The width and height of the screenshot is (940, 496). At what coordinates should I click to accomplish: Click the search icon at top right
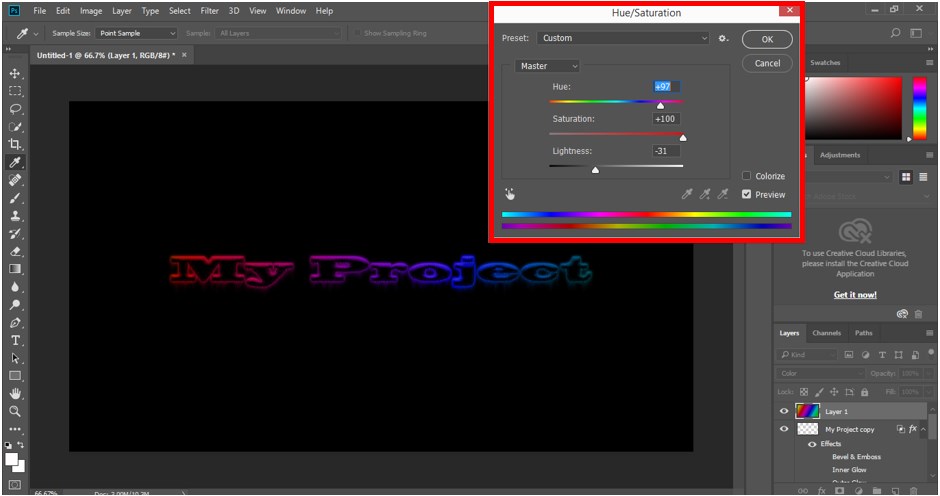pyautogui.click(x=895, y=33)
